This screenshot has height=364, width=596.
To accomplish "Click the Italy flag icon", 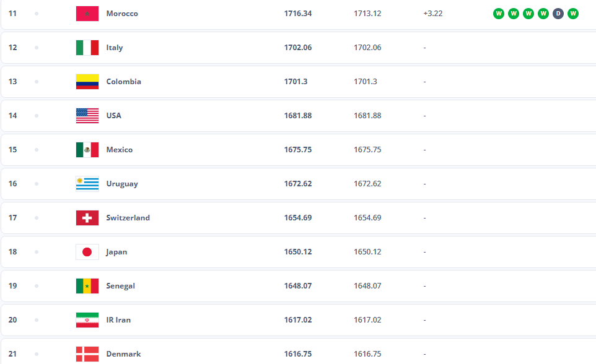I will [87, 48].
